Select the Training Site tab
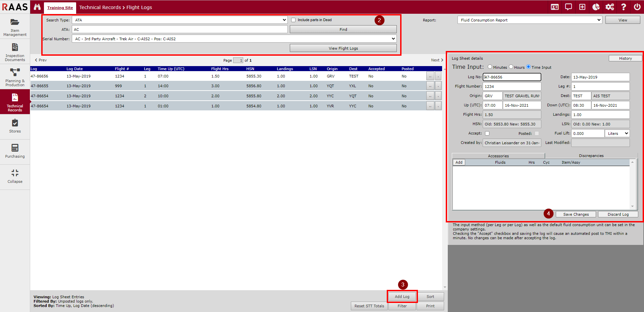The height and width of the screenshot is (312, 644). (60, 8)
